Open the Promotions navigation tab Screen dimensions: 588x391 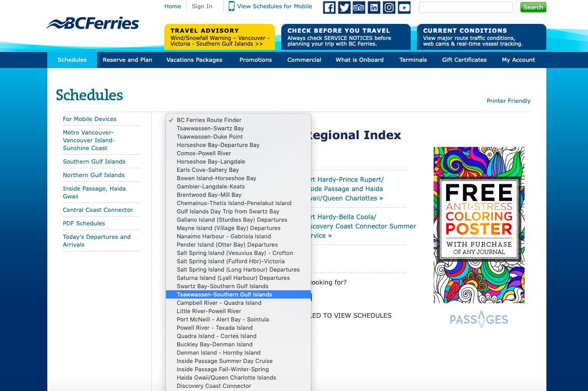[x=256, y=60]
